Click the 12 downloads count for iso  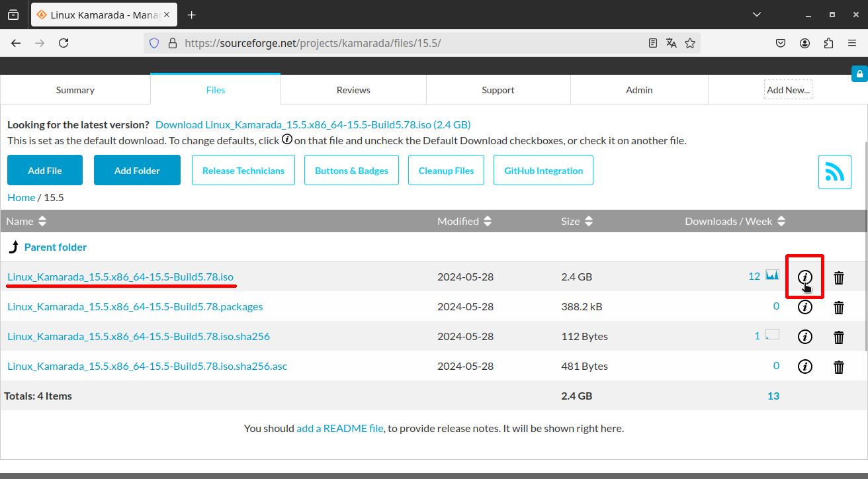pyautogui.click(x=754, y=276)
